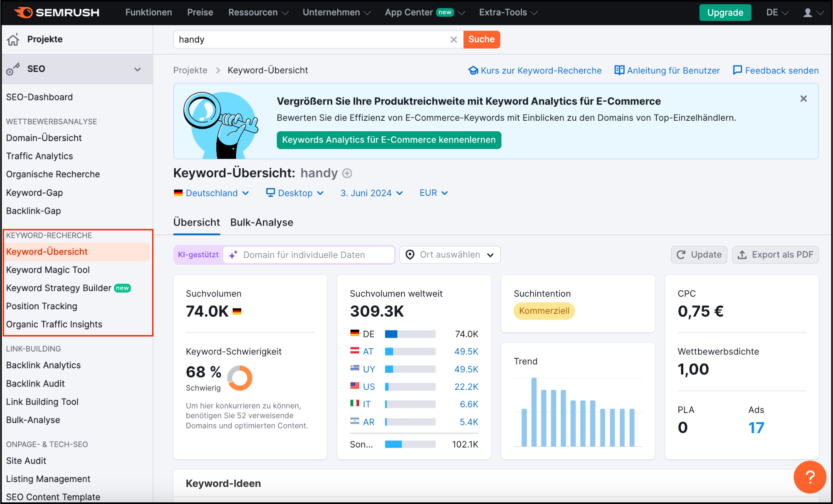Open the 3. Juni 2024 date dropdown
Viewport: 833px width, 504px height.
(372, 193)
